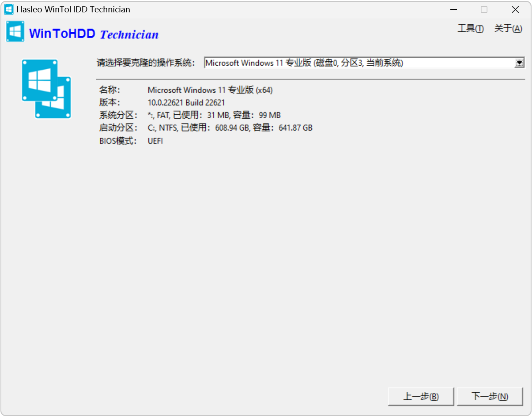Minimize the Hasleo WinToHDD window
The height and width of the screenshot is (417, 532).
(453, 10)
